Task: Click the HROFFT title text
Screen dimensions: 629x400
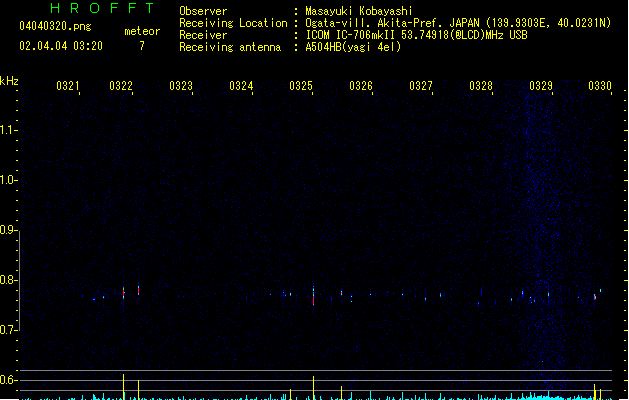Action: pos(103,8)
